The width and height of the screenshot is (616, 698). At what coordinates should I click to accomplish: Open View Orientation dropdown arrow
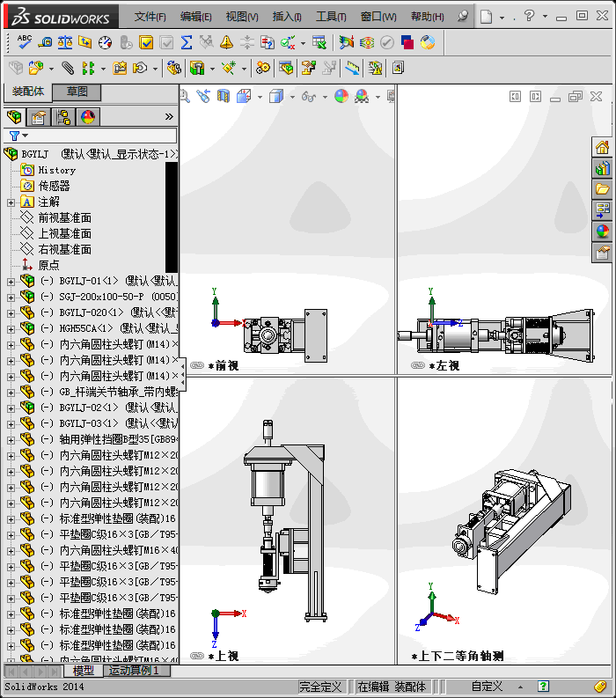260,97
